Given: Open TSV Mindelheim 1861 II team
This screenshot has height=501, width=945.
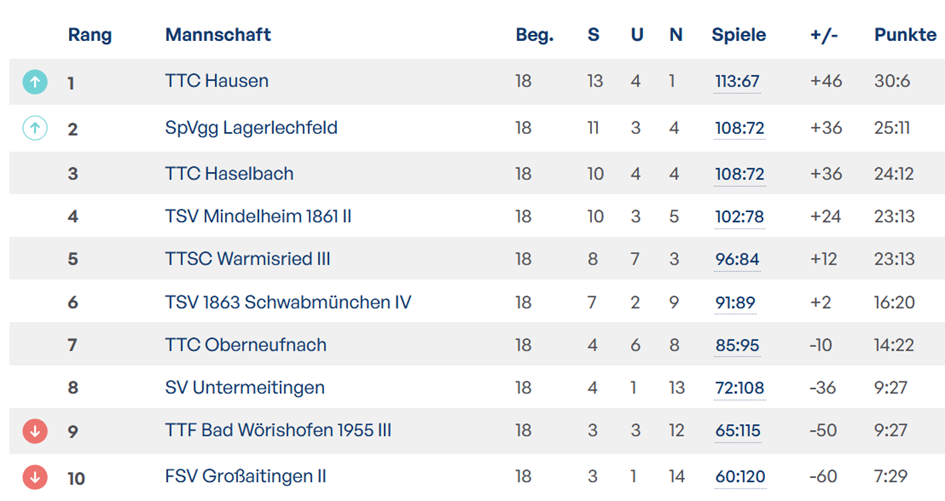Looking at the screenshot, I should 258,216.
